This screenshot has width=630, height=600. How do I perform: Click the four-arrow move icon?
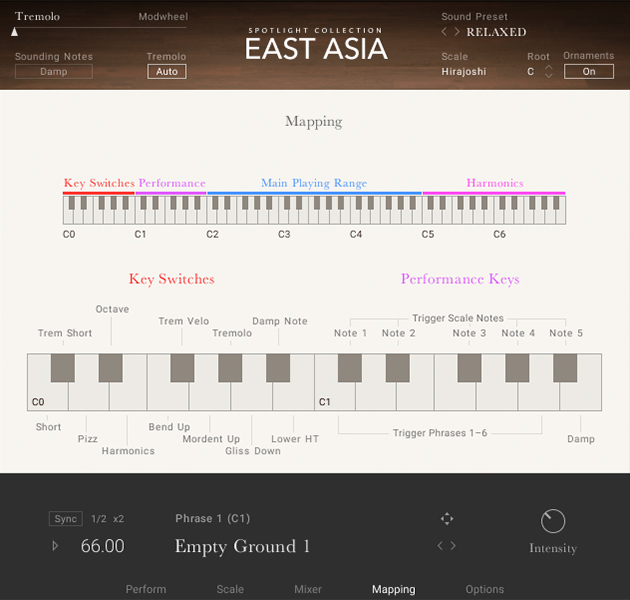point(447,518)
